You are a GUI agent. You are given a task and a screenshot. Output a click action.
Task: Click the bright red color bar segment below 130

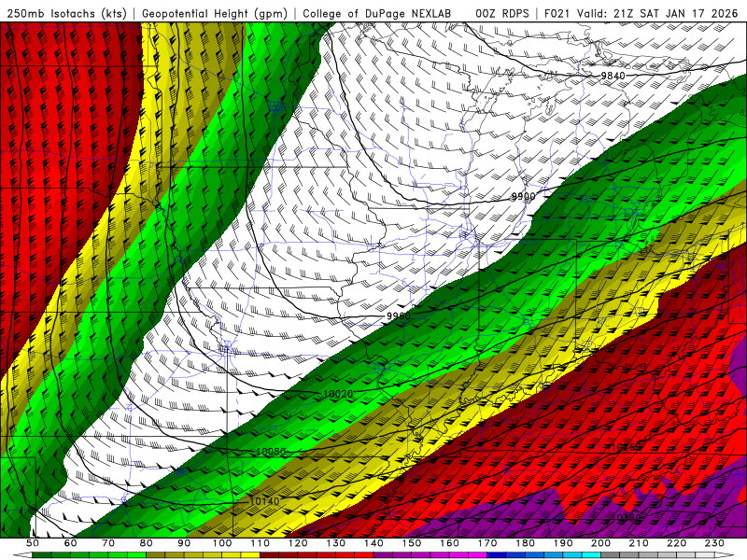[x=345, y=555]
